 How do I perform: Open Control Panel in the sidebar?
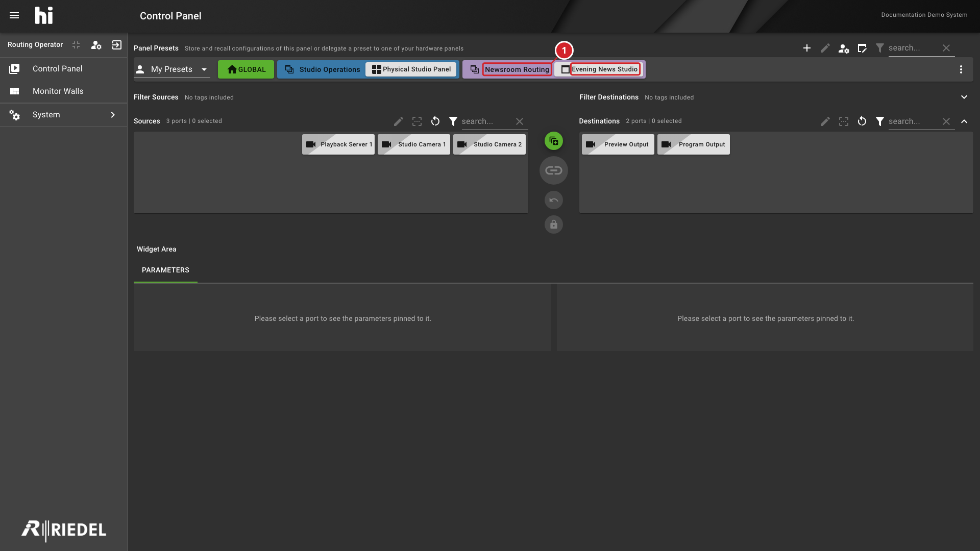[63, 69]
